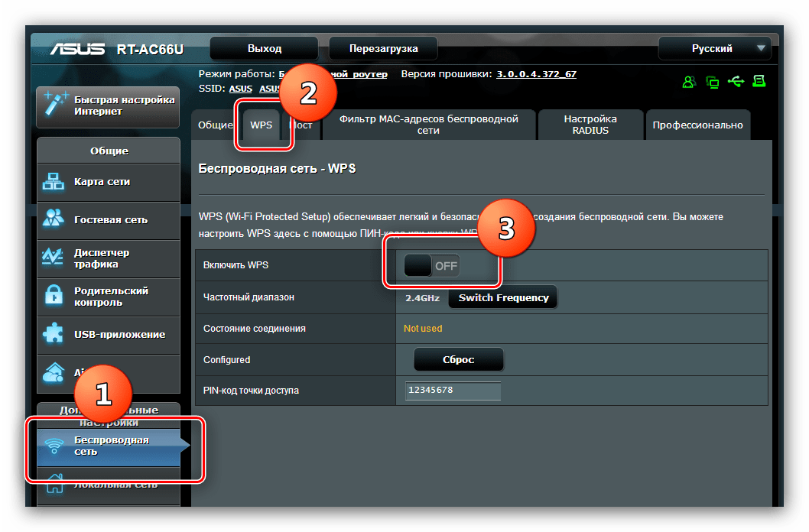Open wireless MAC address filter tab
The image size is (809, 532).
pyautogui.click(x=428, y=125)
